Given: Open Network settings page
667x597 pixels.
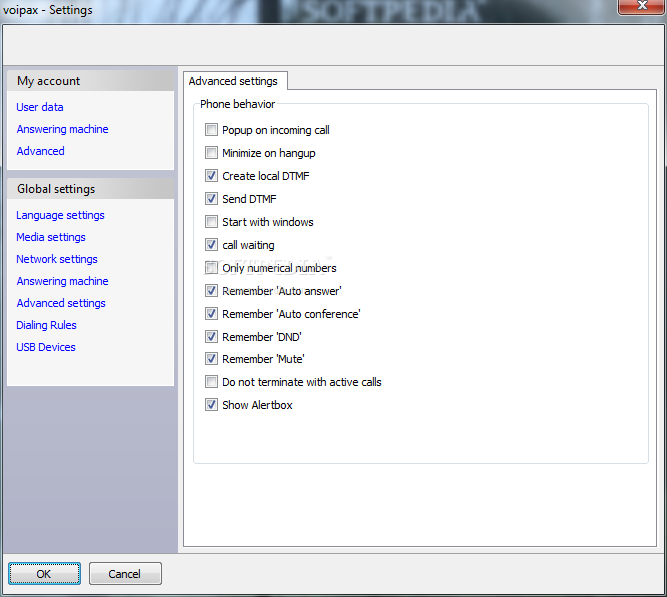Looking at the screenshot, I should 57,259.
